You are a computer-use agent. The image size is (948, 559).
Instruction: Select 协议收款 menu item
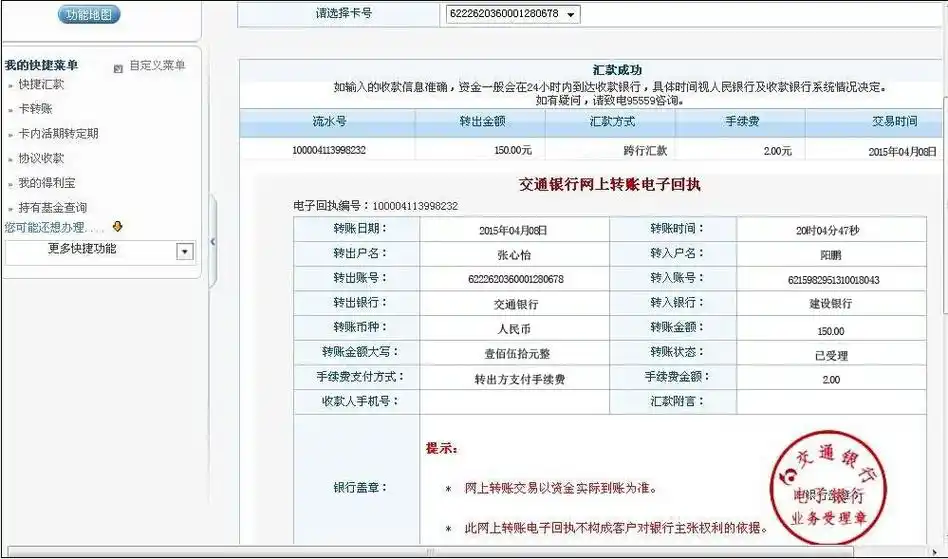point(41,158)
